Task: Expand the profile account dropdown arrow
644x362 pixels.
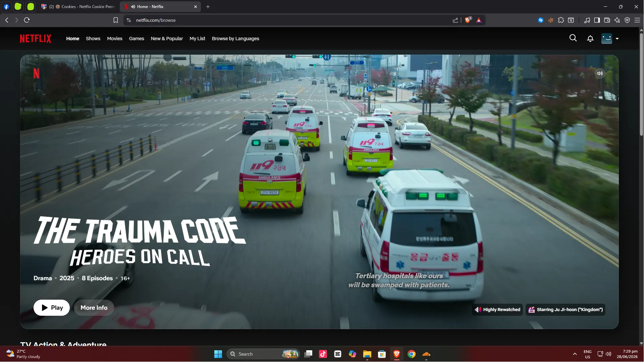Action: [617, 39]
